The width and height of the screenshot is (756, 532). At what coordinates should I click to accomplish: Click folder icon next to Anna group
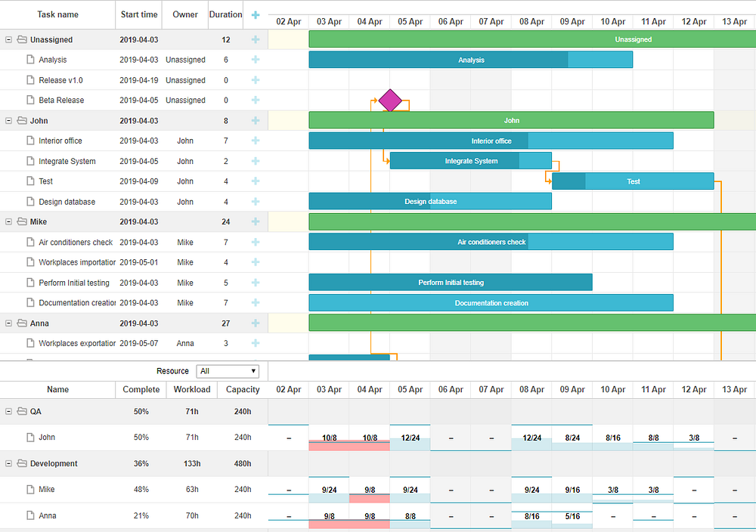click(x=22, y=323)
